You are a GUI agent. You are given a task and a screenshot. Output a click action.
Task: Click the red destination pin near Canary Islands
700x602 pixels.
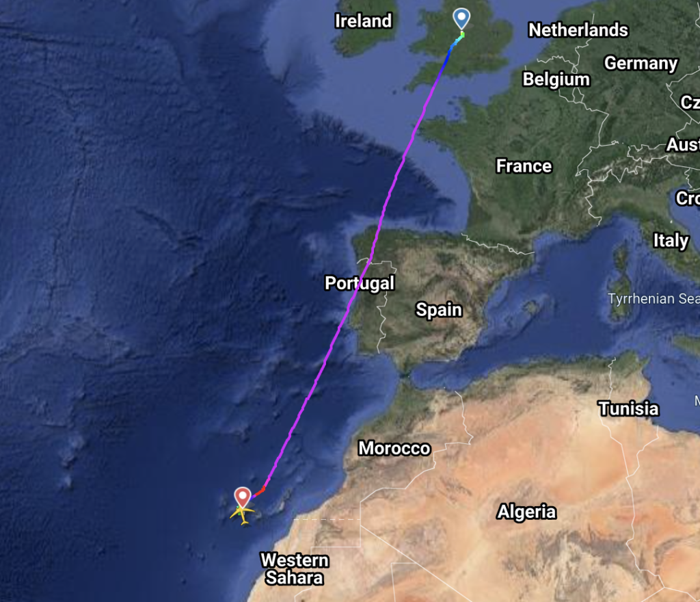tap(243, 497)
